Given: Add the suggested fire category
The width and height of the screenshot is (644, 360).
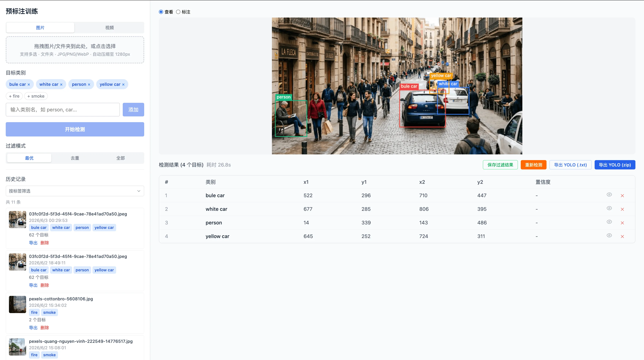Looking at the screenshot, I should [14, 96].
